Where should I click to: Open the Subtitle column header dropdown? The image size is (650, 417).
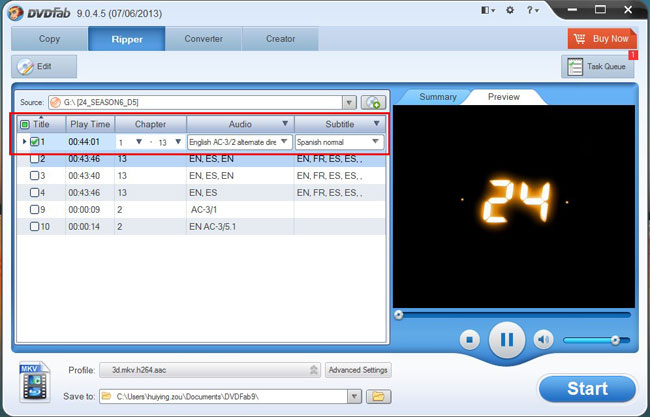[376, 124]
